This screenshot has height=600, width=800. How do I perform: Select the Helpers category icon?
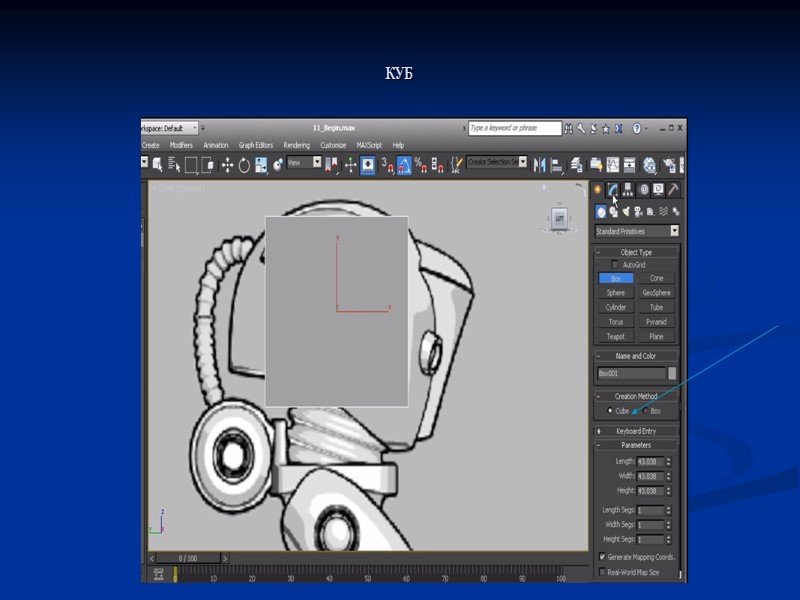click(x=651, y=211)
